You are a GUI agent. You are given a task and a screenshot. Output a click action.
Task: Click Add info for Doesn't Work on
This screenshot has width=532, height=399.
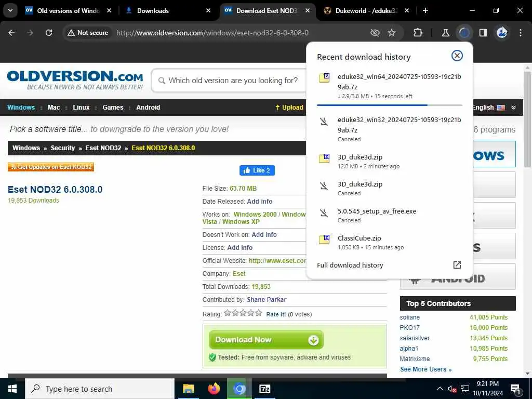point(264,234)
